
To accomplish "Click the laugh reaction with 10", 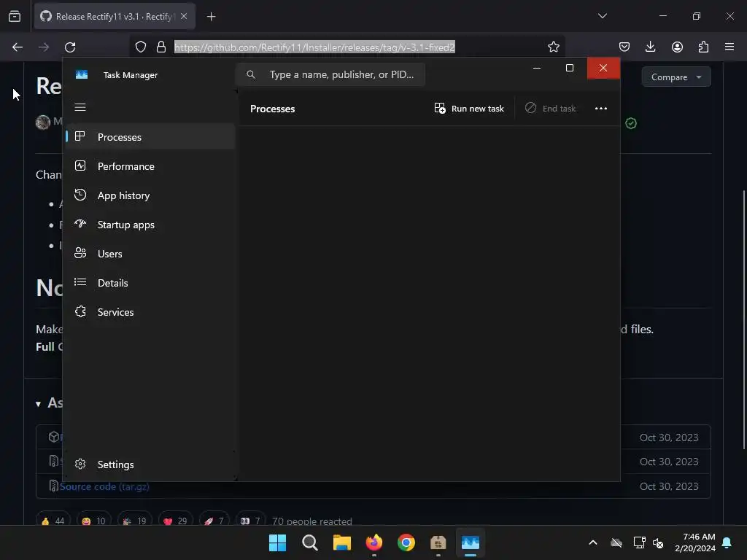I will pos(93,521).
